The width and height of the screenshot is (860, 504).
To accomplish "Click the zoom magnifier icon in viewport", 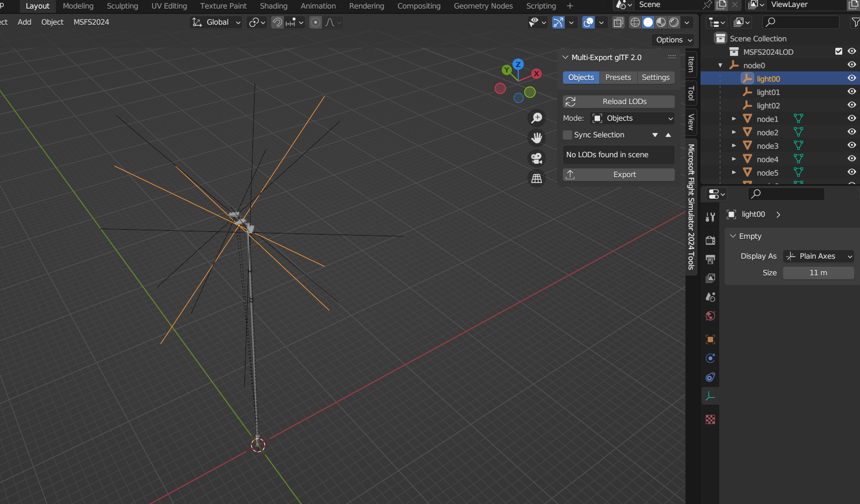I will 536,118.
